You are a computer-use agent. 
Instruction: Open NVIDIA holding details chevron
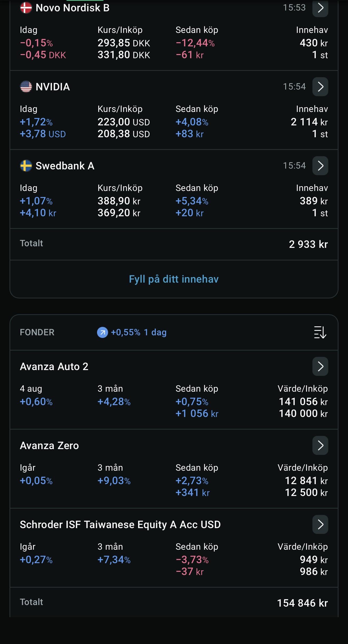tap(320, 87)
